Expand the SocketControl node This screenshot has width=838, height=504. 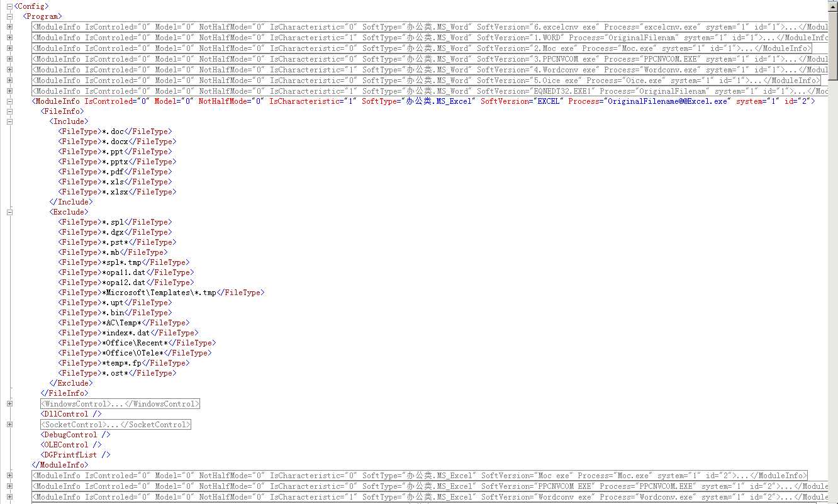[9, 425]
